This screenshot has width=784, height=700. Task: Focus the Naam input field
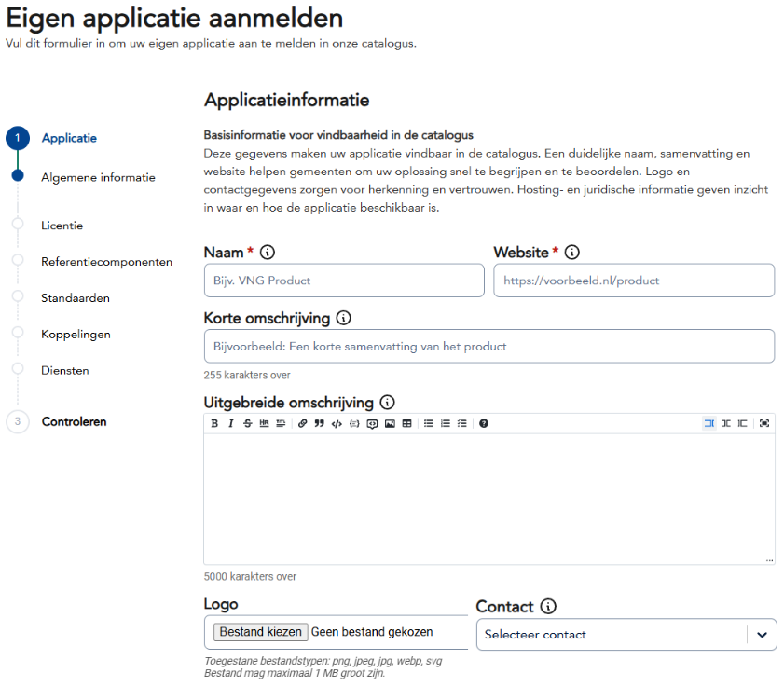(343, 281)
